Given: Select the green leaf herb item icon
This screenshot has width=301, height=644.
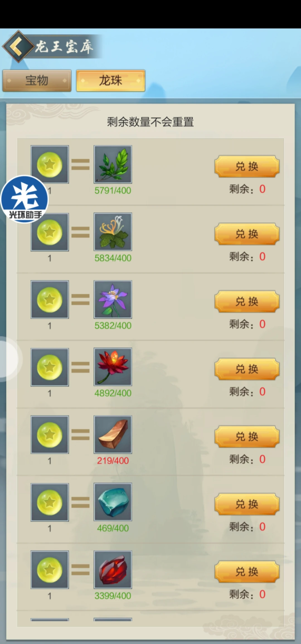Looking at the screenshot, I should point(113,164).
